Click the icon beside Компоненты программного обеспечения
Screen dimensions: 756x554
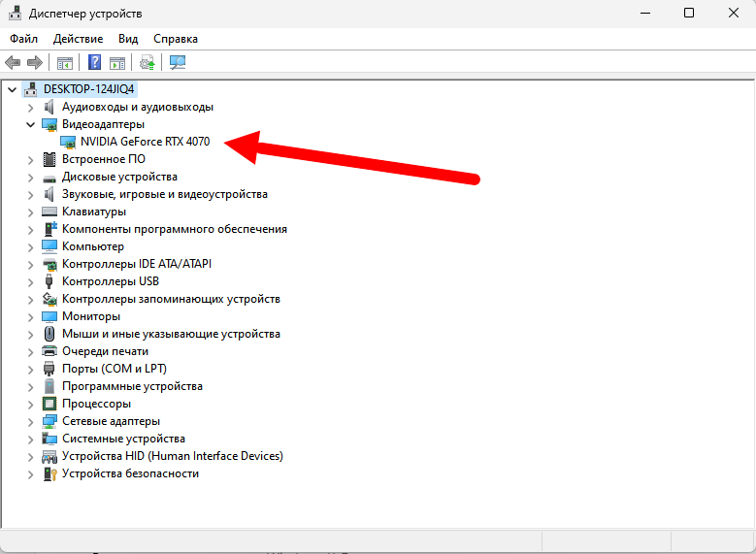point(49,229)
